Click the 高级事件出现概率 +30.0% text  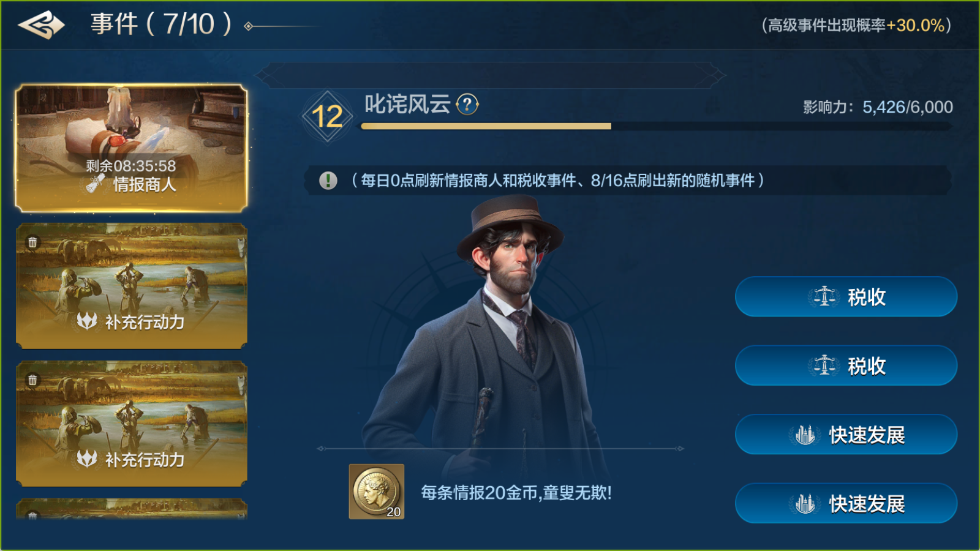coord(856,25)
